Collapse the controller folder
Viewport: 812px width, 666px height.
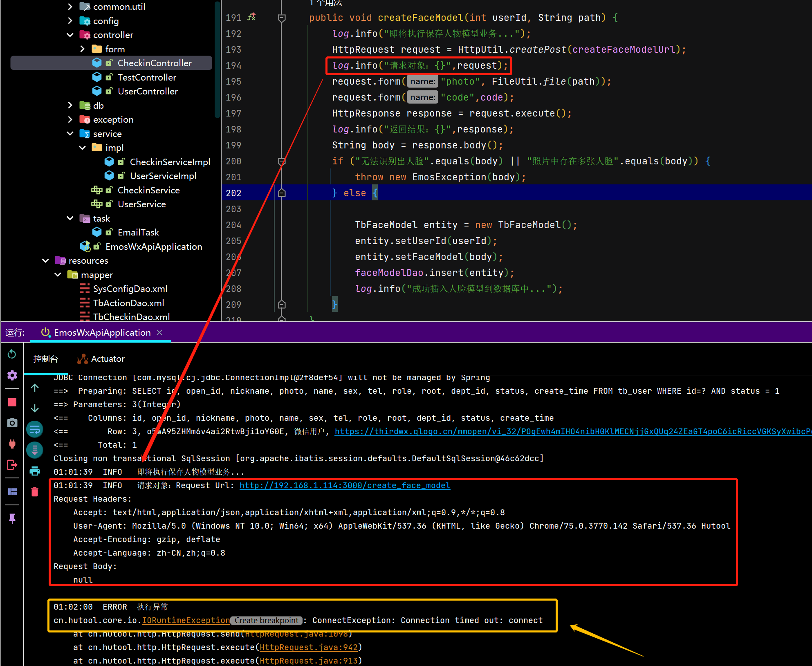(x=70, y=35)
